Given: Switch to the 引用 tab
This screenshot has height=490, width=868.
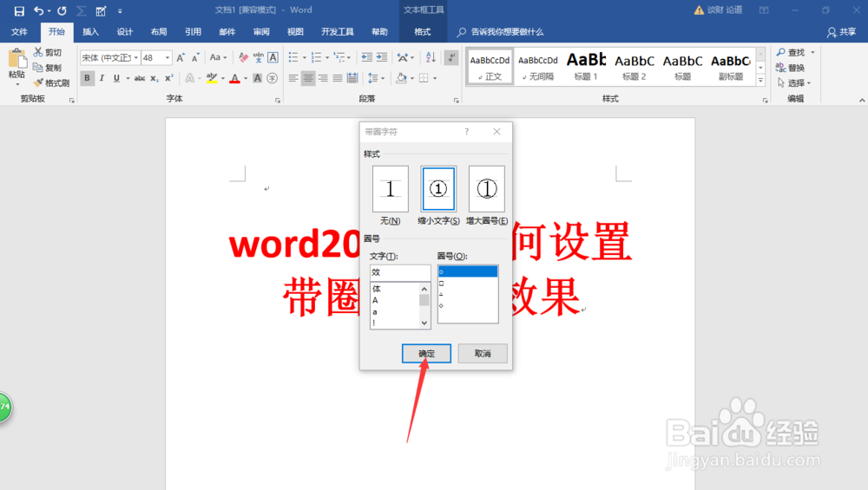Looking at the screenshot, I should tap(194, 31).
